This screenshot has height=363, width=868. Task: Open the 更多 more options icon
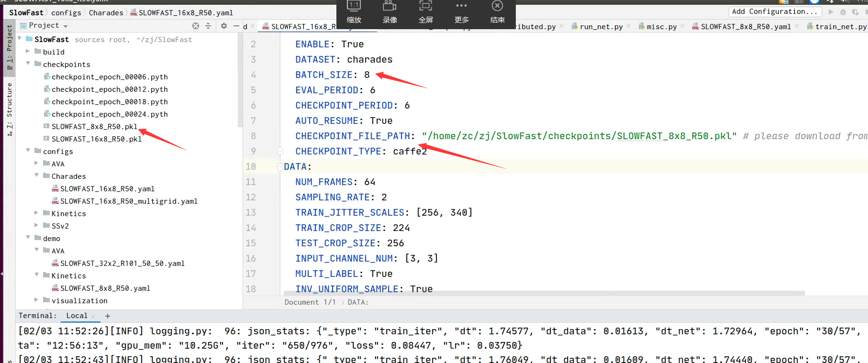pos(461,6)
